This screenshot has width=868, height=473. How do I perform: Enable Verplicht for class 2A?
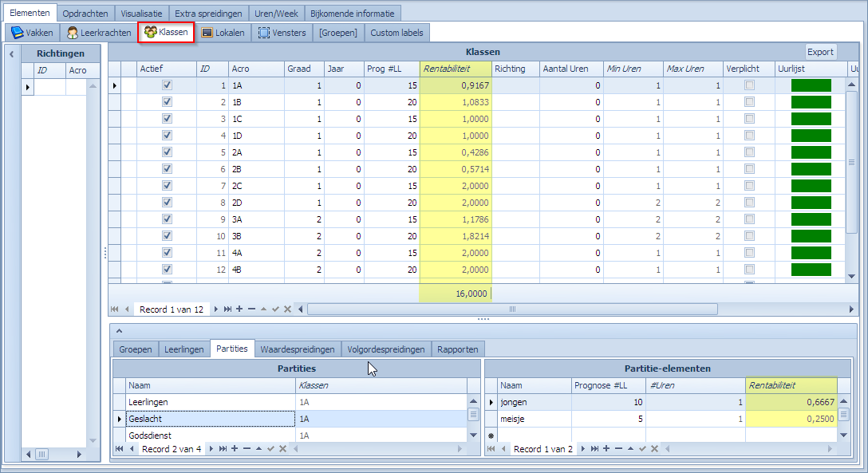[750, 152]
